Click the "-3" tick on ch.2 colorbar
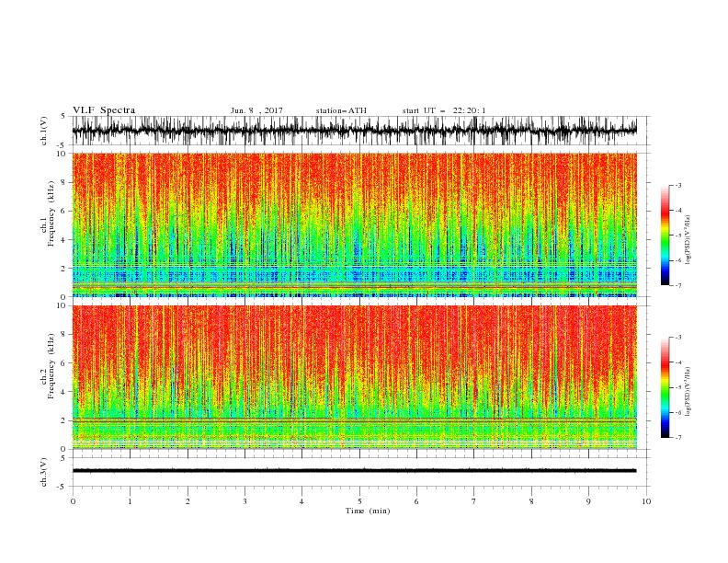 click(677, 338)
